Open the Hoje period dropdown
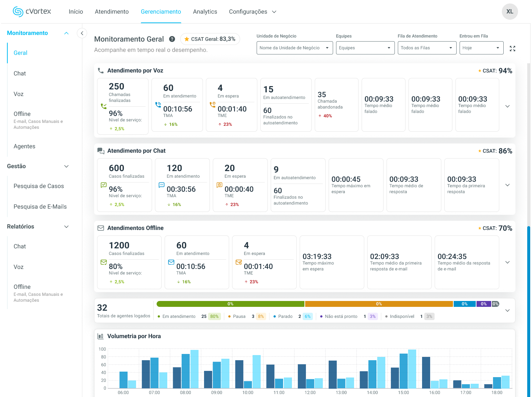This screenshot has height=397, width=532. click(x=482, y=48)
